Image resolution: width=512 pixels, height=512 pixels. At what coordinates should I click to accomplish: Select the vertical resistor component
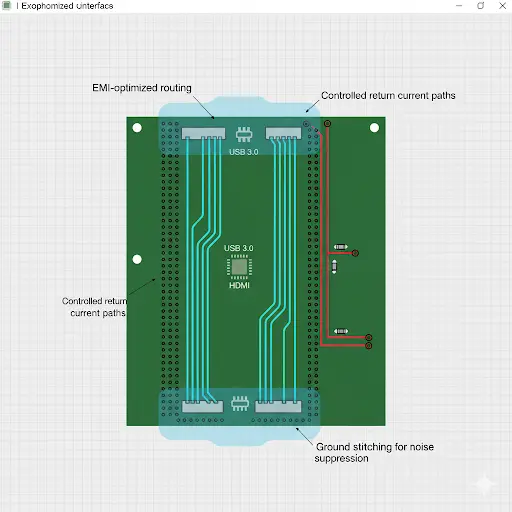click(334, 267)
